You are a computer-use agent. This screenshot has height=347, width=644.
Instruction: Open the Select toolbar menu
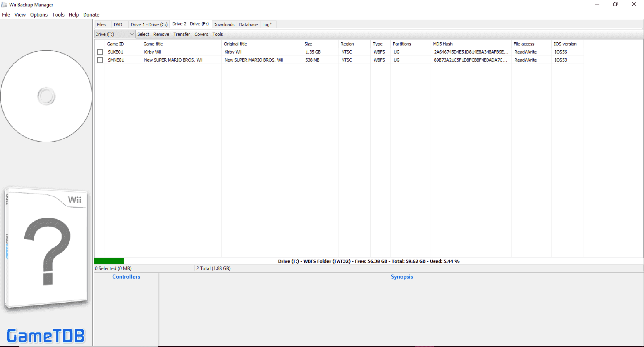[143, 34]
